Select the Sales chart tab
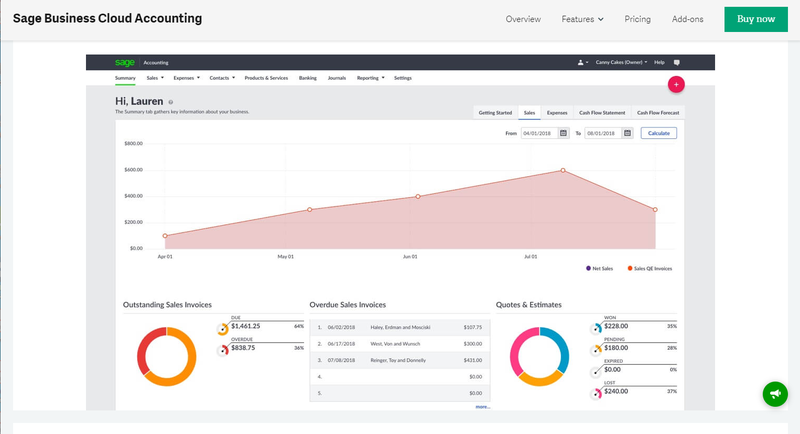The height and width of the screenshot is (434, 800). [x=529, y=113]
